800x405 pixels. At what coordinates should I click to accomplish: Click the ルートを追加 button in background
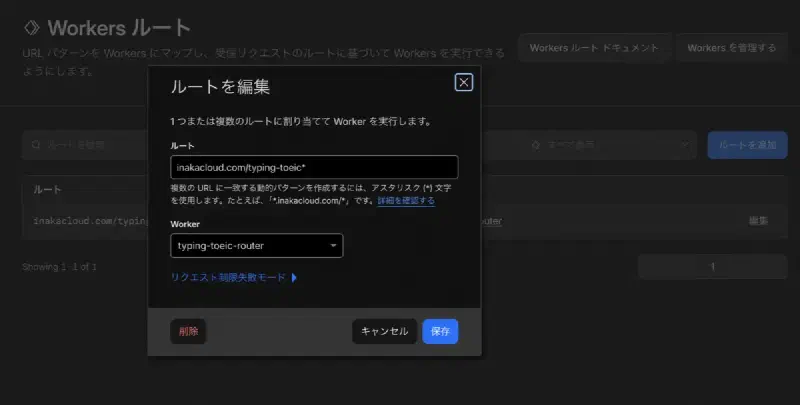point(747,145)
